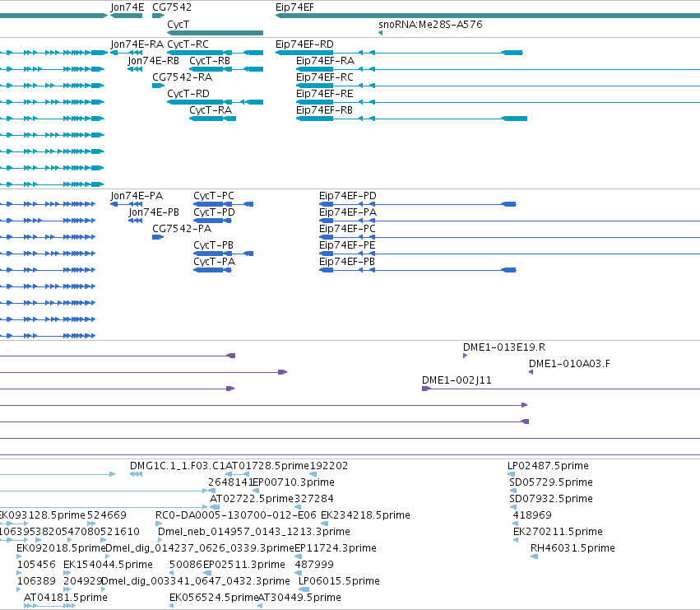
Task: Click the 106389 feature label
Action: [x=36, y=581]
